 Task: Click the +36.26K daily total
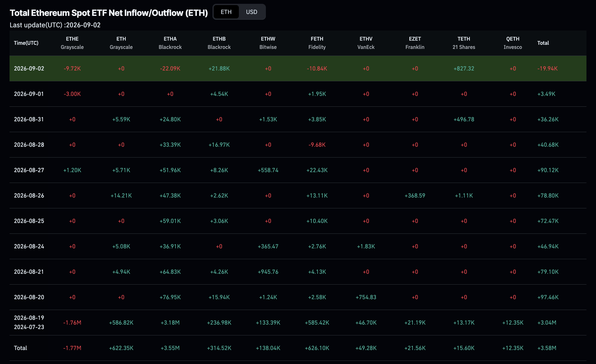(548, 119)
